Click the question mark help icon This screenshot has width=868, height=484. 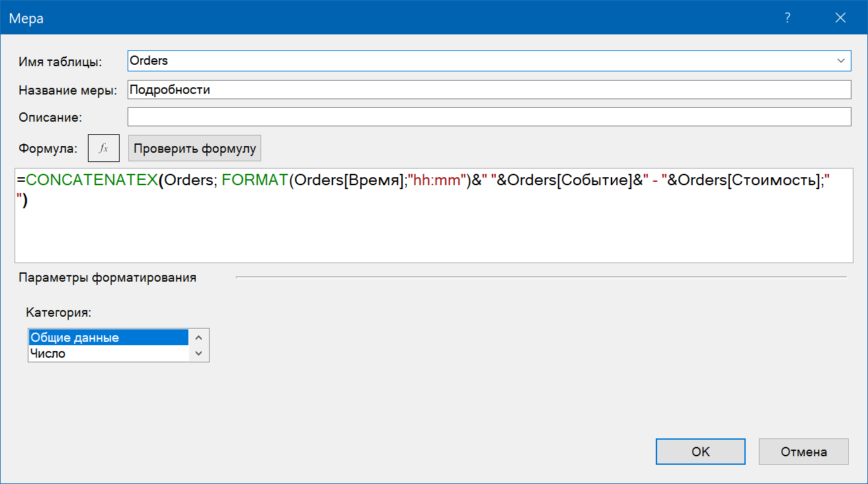787,18
